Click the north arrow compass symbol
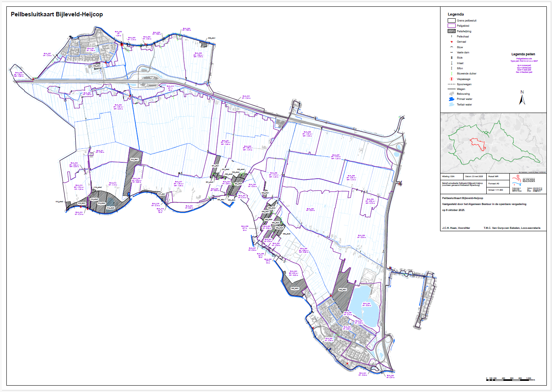This screenshot has width=552, height=392. (522, 98)
